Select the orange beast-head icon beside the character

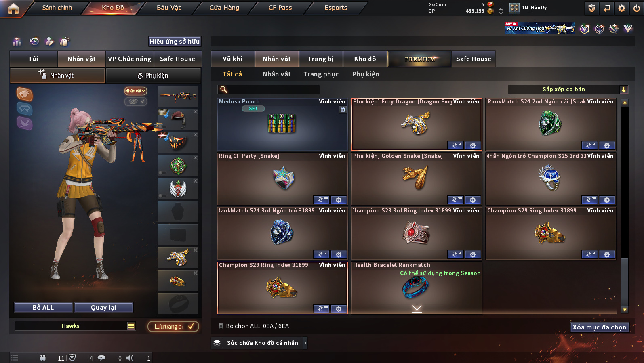pyautogui.click(x=24, y=94)
